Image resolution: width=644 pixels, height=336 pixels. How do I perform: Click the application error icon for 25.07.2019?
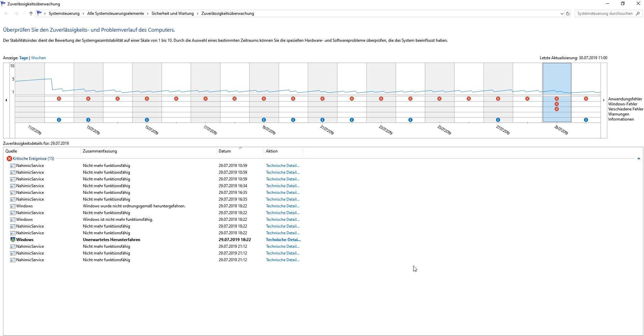click(x=439, y=99)
